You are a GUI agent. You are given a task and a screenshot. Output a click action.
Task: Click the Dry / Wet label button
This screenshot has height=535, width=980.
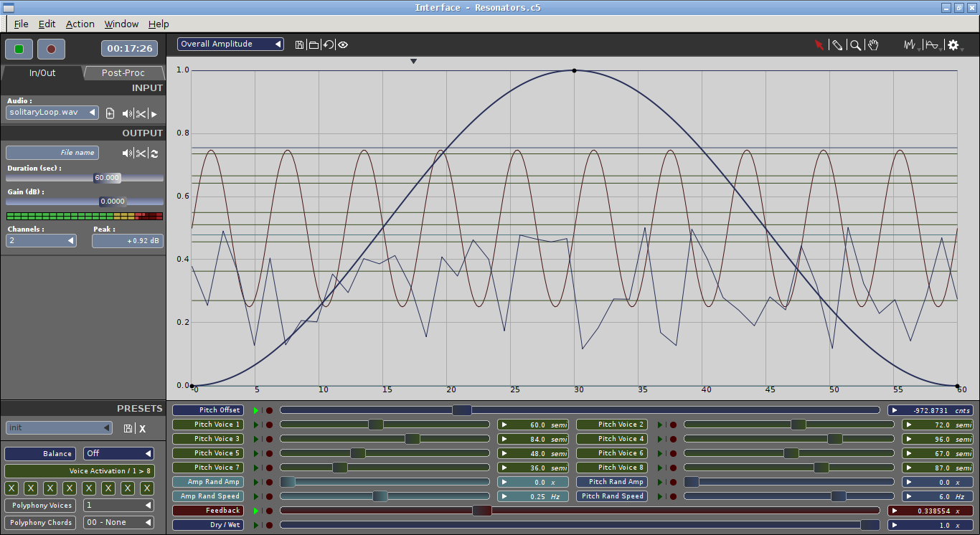tap(208, 525)
